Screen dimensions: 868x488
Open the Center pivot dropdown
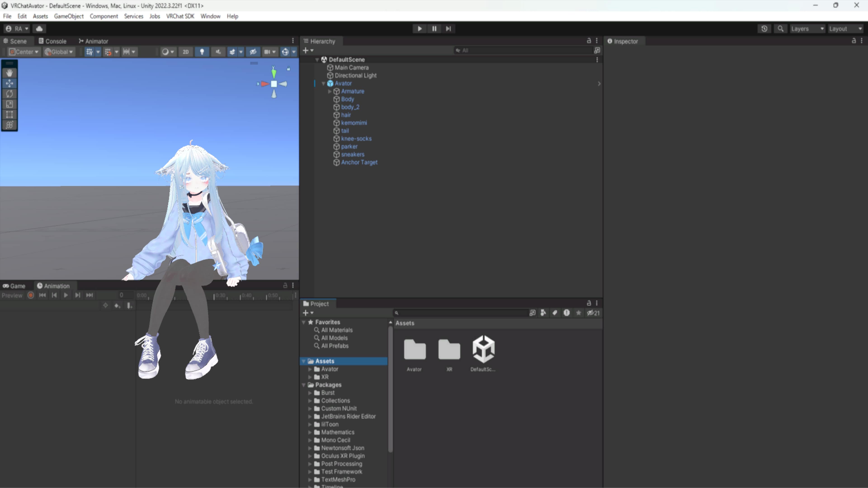[24, 52]
